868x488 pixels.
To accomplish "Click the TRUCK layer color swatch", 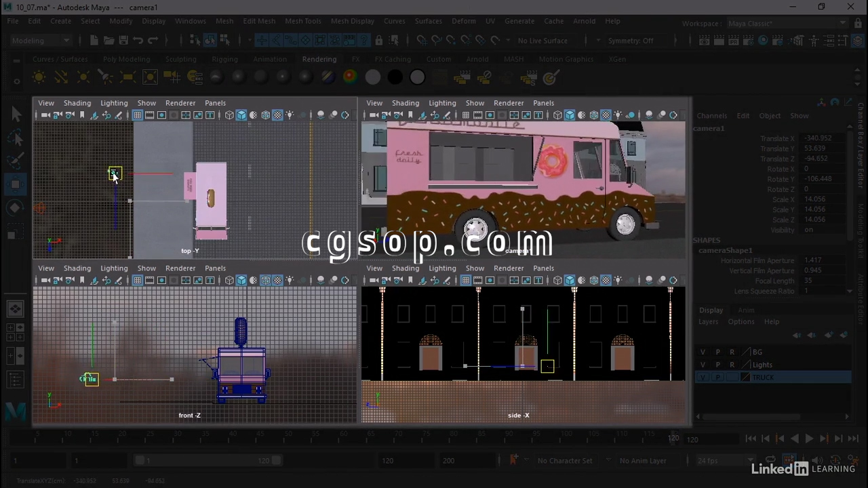I will point(747,378).
